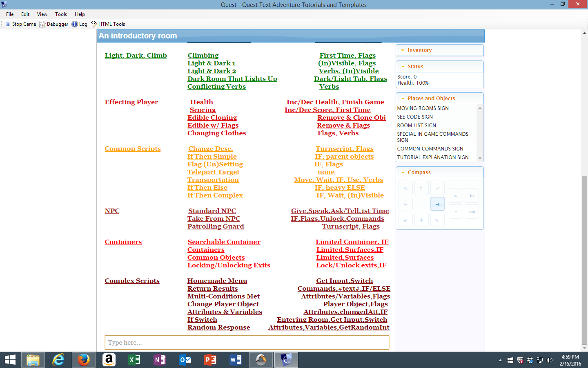Open the Conflicting Verbs link
The width and height of the screenshot is (588, 368).
[216, 87]
